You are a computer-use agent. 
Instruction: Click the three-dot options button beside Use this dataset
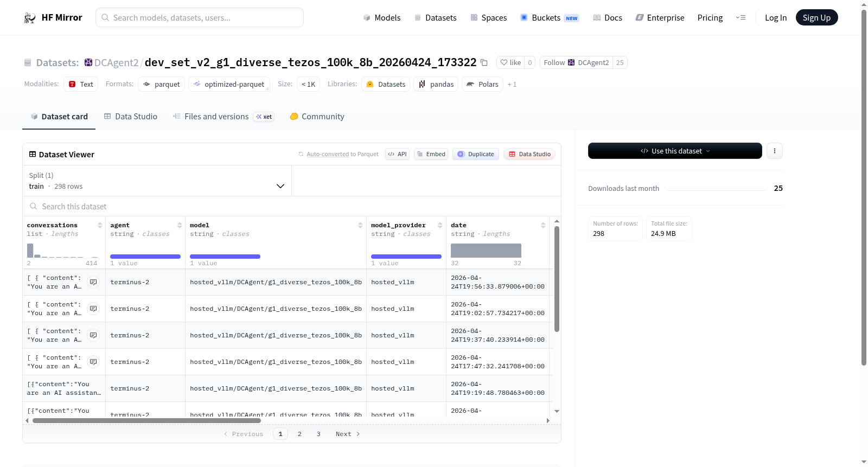tap(775, 151)
